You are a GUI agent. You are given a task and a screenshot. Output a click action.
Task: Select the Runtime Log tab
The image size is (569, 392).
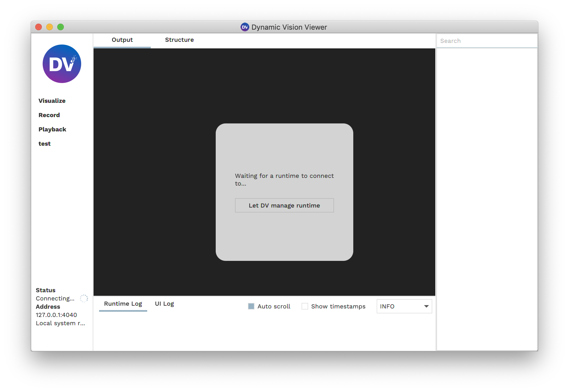tap(123, 304)
